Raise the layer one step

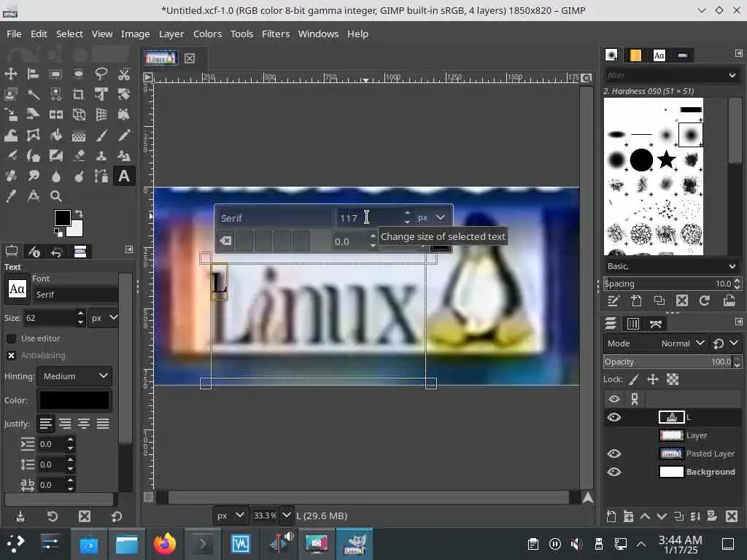(x=645, y=516)
